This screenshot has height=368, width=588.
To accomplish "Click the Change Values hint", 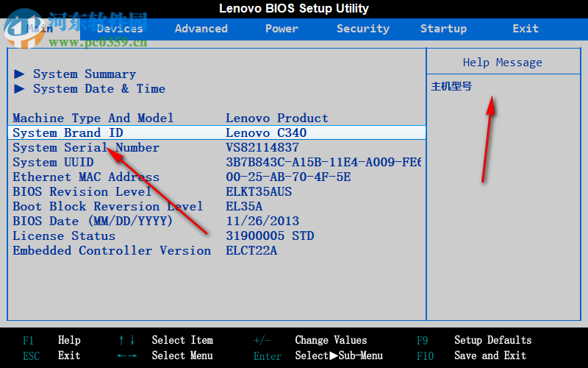I will 331,340.
